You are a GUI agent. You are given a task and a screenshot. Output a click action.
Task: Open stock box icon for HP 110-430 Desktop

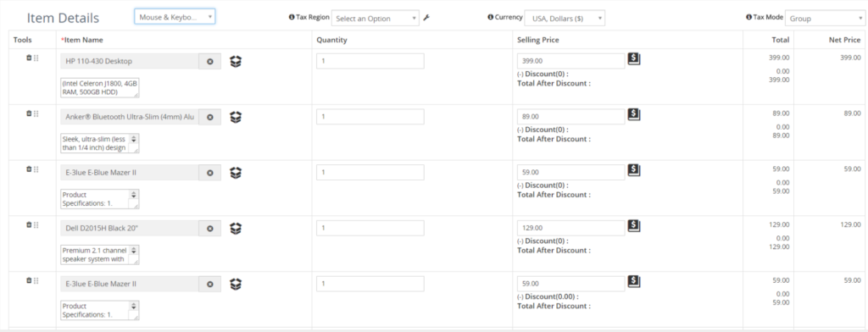tap(236, 62)
